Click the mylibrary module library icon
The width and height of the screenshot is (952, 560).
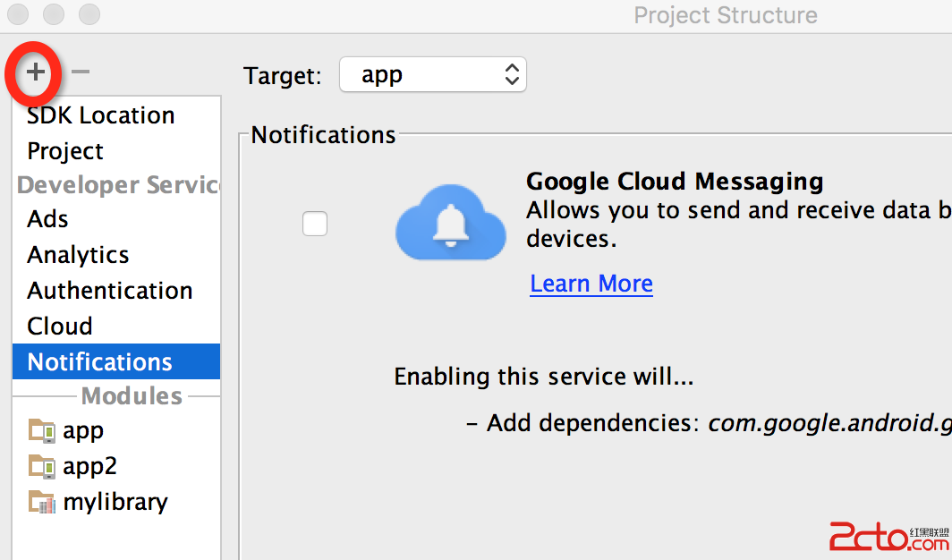[x=42, y=502]
